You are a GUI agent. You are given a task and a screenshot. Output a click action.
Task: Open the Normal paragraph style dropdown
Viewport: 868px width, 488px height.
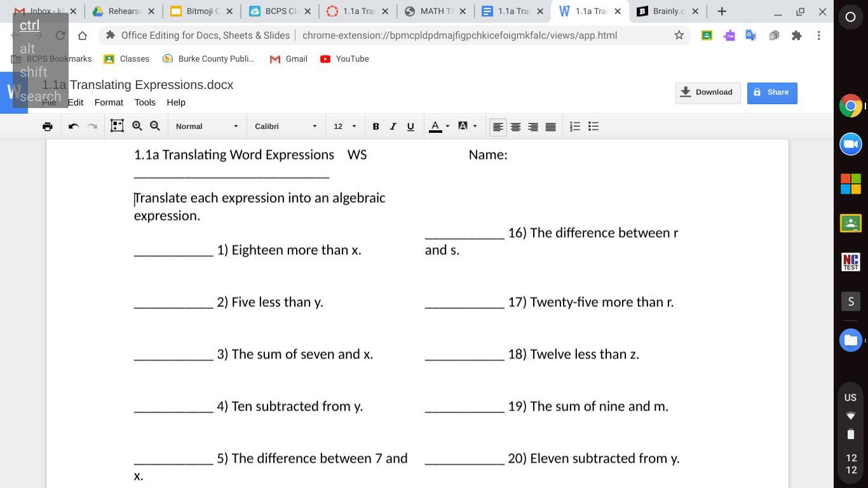207,126
